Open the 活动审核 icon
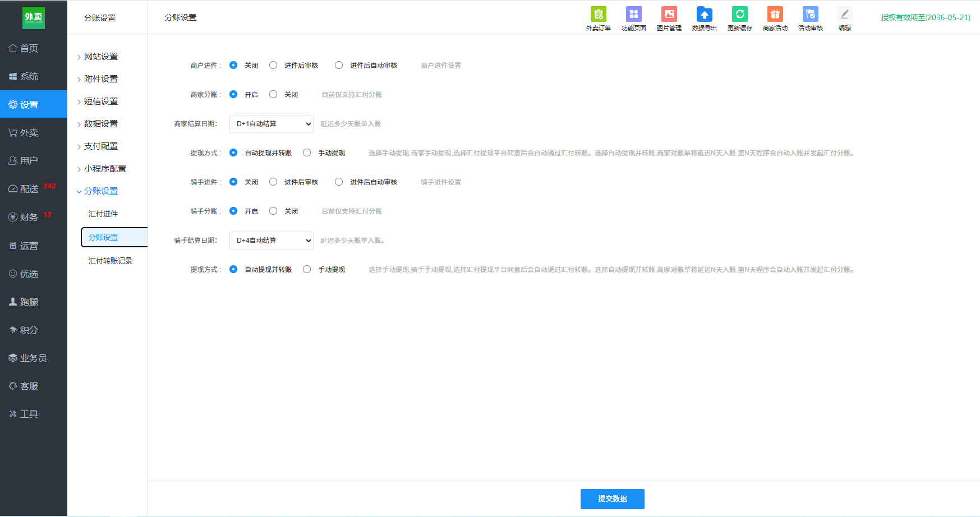This screenshot has width=980, height=517. [x=810, y=19]
